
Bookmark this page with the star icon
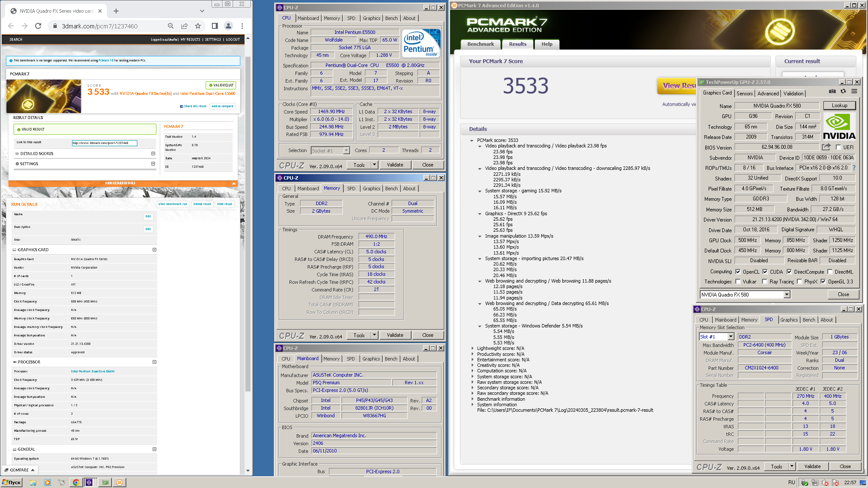click(198, 26)
